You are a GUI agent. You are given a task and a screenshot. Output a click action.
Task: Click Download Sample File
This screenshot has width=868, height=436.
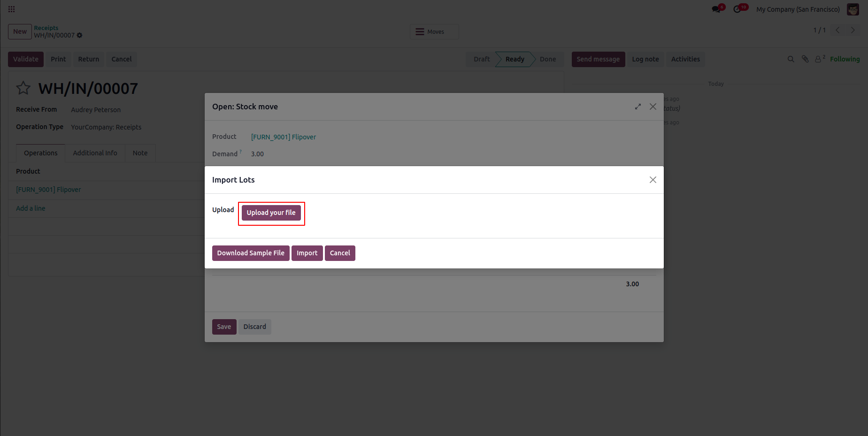(x=251, y=253)
